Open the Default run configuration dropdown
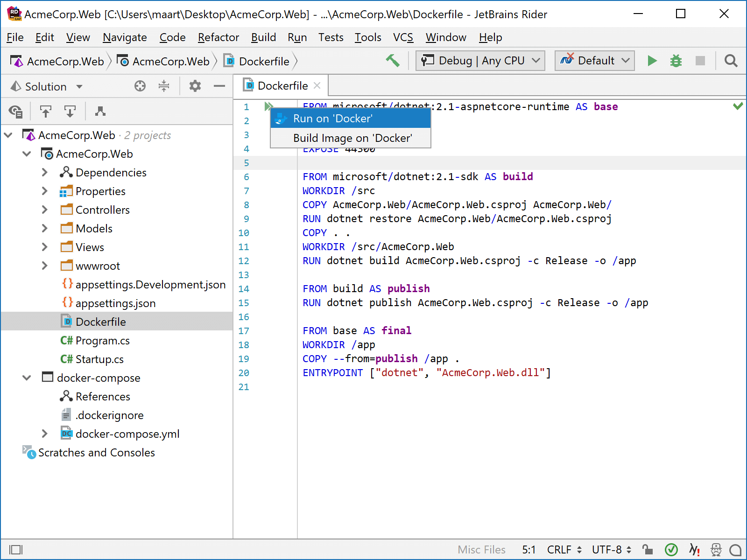Viewport: 747px width, 560px height. coord(595,61)
